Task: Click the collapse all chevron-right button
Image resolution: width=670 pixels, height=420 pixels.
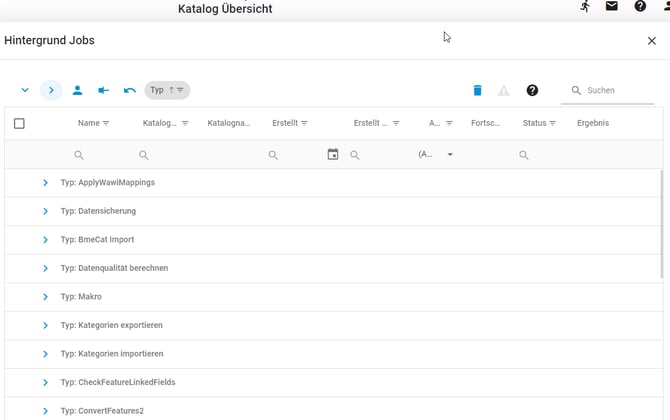Action: pos(51,90)
